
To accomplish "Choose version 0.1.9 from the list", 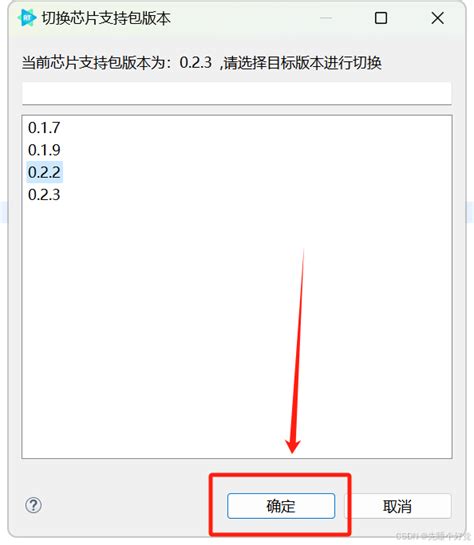I will [x=44, y=150].
